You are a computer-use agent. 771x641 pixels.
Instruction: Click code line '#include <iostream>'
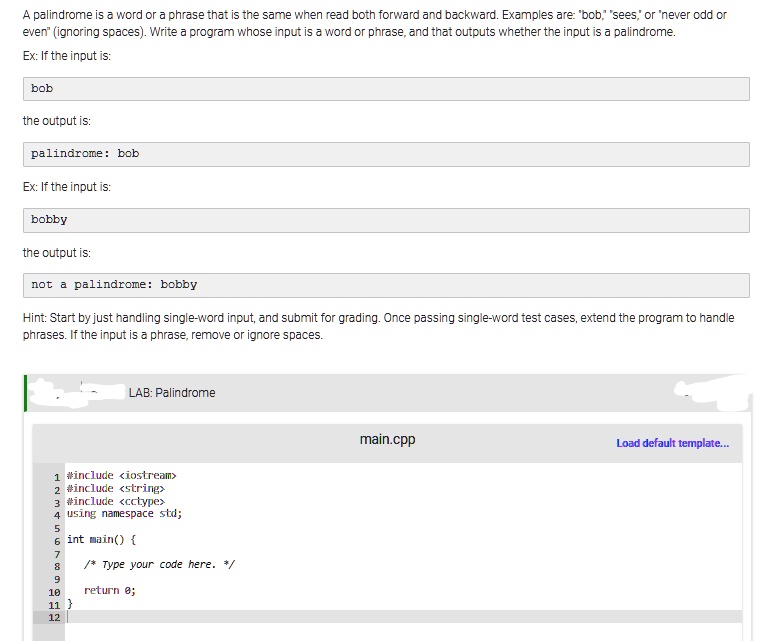tap(121, 476)
